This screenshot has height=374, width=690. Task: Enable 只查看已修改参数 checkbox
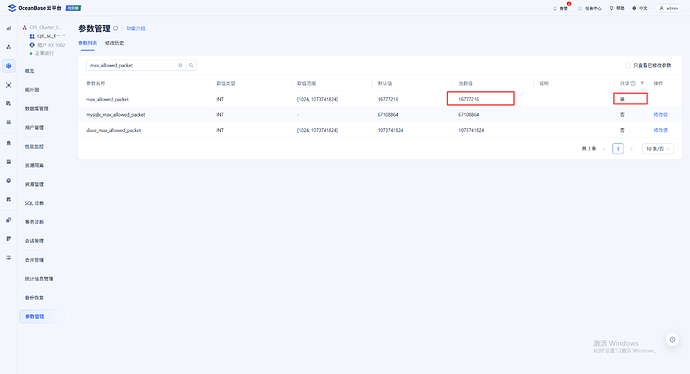click(628, 65)
